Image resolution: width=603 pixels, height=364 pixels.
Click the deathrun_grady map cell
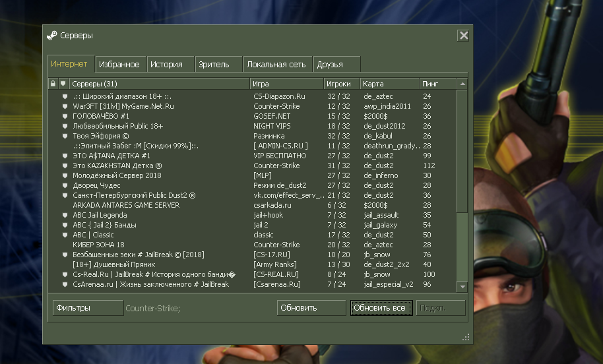[x=392, y=146]
